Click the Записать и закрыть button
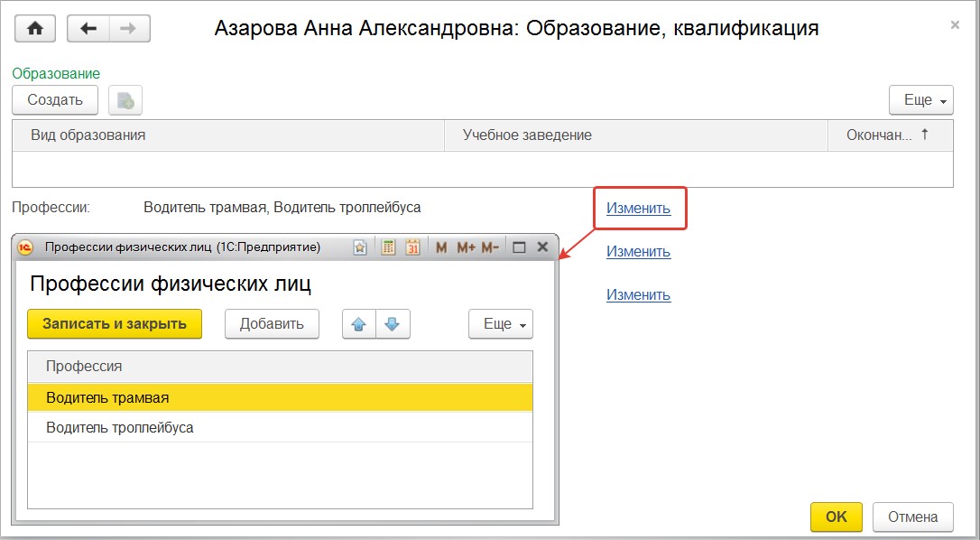This screenshot has width=980, height=540. [x=115, y=324]
